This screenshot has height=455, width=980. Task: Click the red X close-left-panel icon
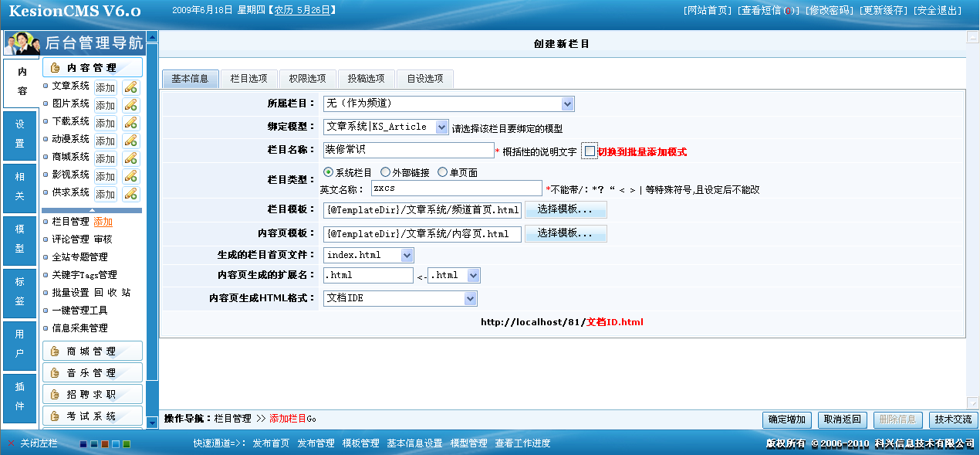(12, 443)
